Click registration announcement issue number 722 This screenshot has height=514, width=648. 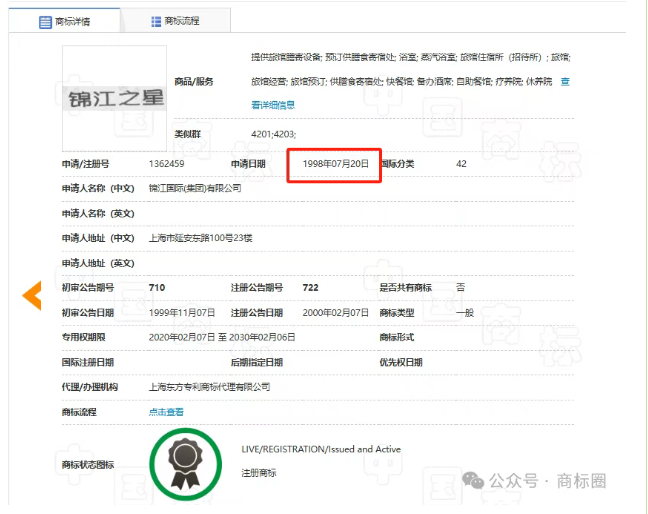point(310,288)
